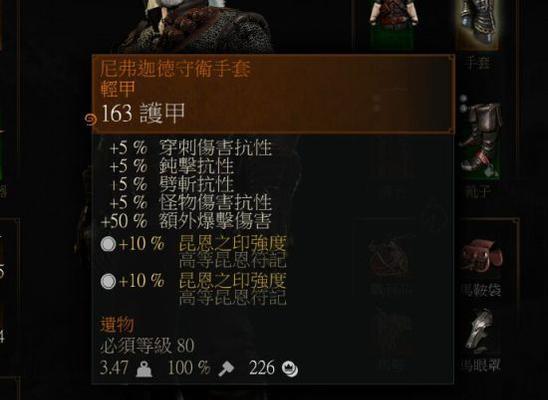Select the equipped gloves slot icon
The image size is (548, 400).
tap(478, 24)
